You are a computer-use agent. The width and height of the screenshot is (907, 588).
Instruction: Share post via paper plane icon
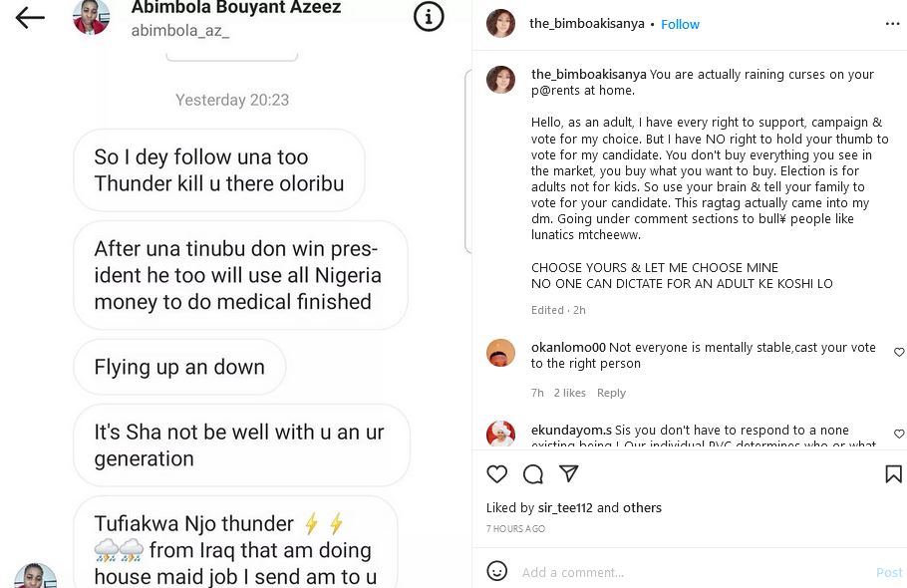(x=568, y=474)
